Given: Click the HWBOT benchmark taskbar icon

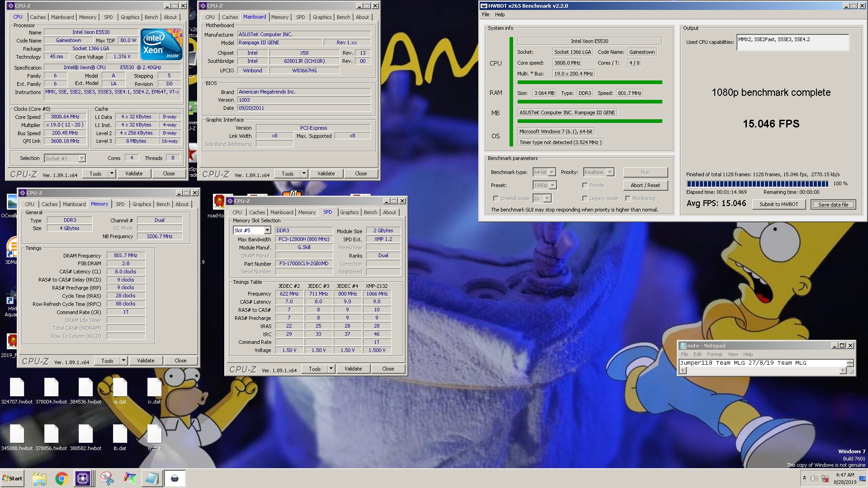Looking at the screenshot, I should [x=175, y=479].
